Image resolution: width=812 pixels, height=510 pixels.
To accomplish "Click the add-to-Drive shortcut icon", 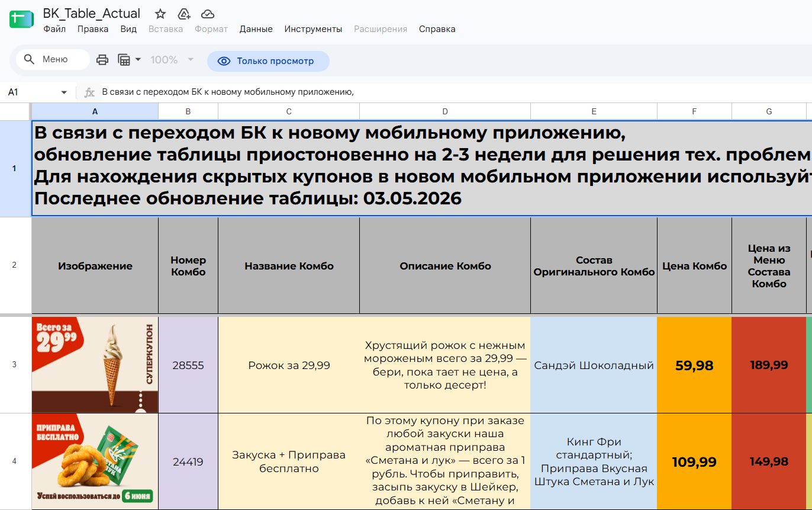I will [184, 14].
